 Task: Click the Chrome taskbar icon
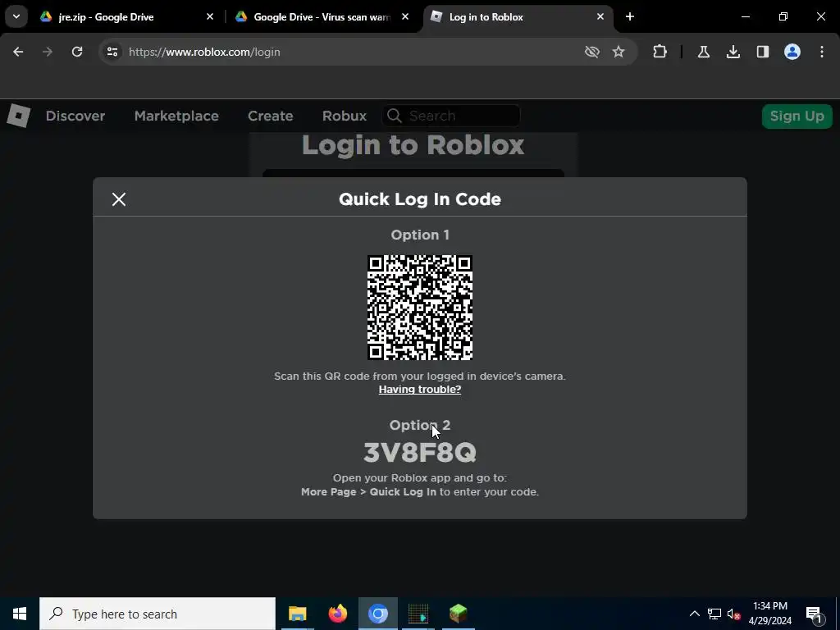[x=378, y=614]
